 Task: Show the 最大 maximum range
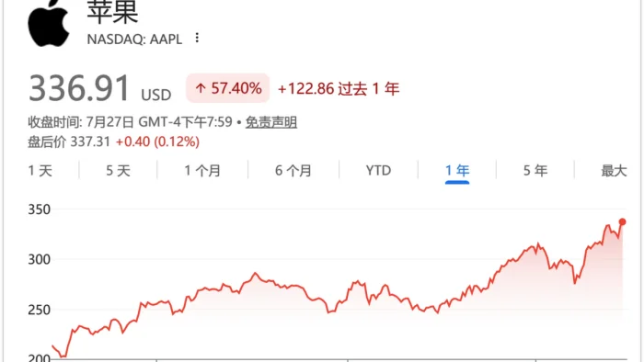(614, 171)
